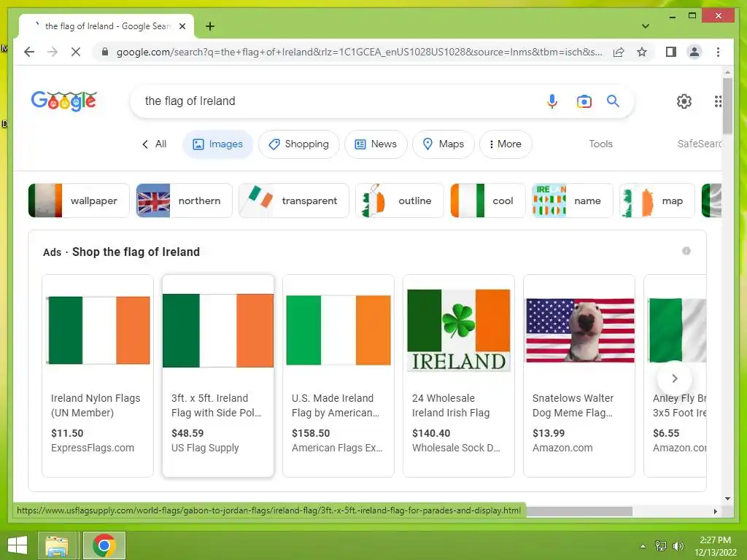This screenshot has height=560, width=747.
Task: Open network tray icon
Action: pos(661,546)
